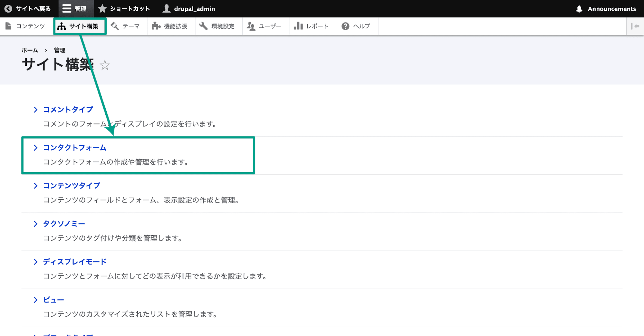Click the description コンテンツのフィールドとフォーム、表示設定の作成と管理。
This screenshot has width=644, height=336.
coord(142,200)
